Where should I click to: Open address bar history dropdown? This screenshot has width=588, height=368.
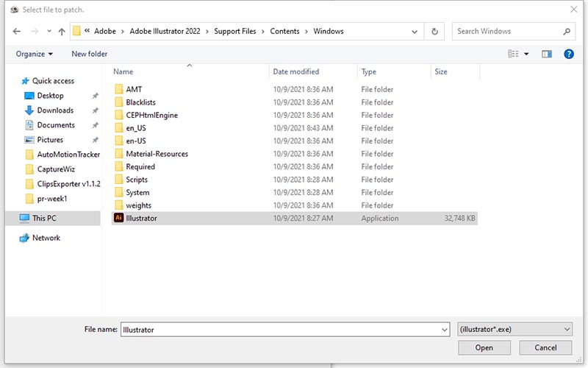pos(415,32)
